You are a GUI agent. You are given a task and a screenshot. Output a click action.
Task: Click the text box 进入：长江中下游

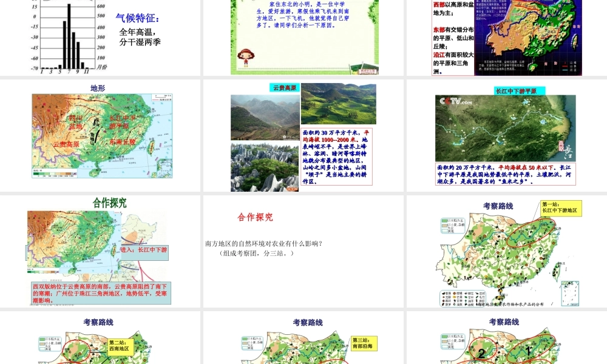point(144,252)
